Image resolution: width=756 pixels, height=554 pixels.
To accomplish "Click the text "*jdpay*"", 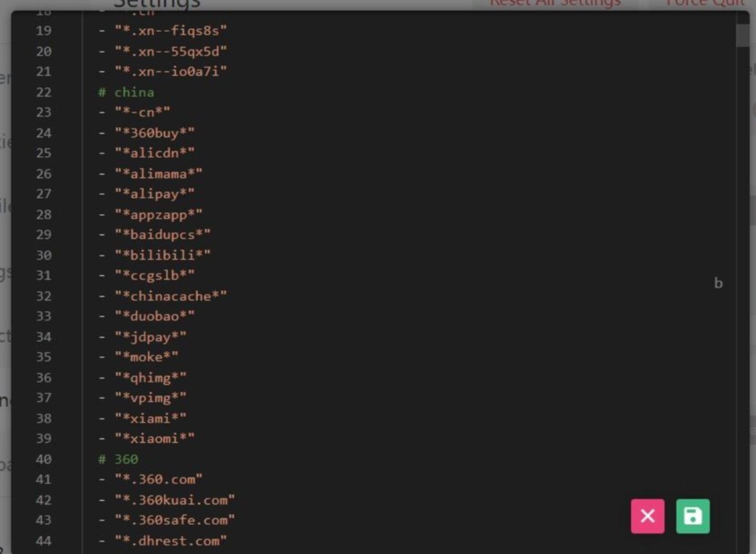I will [x=150, y=336].
